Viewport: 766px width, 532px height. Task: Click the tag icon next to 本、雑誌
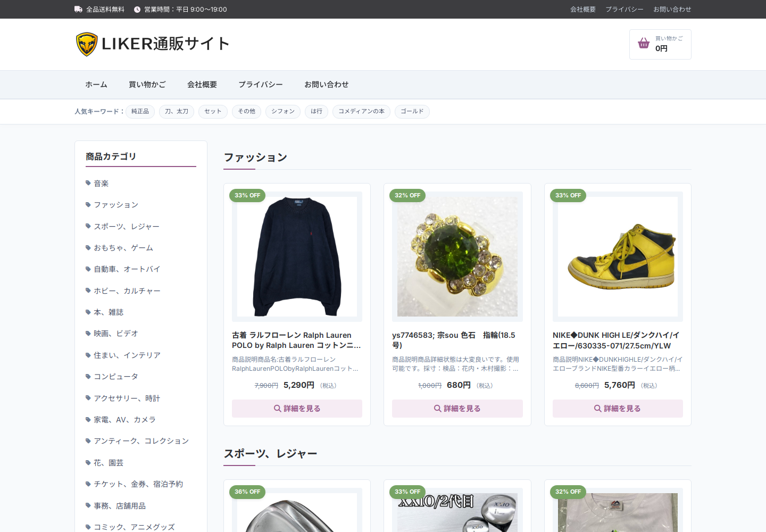coord(88,312)
